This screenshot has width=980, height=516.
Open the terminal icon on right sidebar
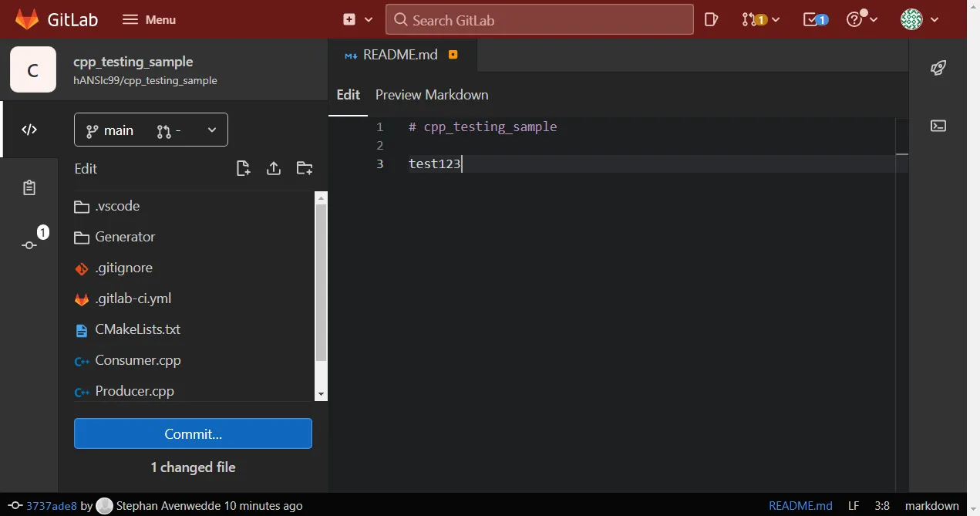(938, 125)
